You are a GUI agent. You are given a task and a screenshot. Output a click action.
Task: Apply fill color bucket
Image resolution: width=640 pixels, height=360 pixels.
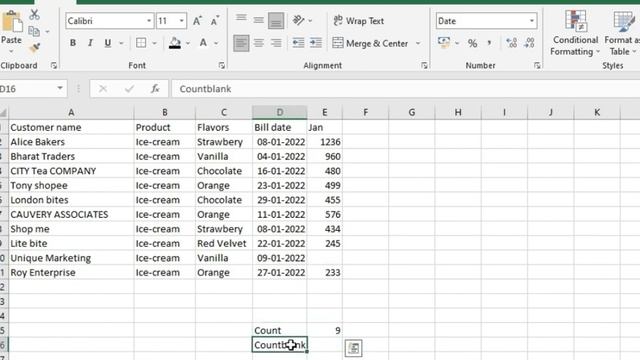click(x=175, y=43)
